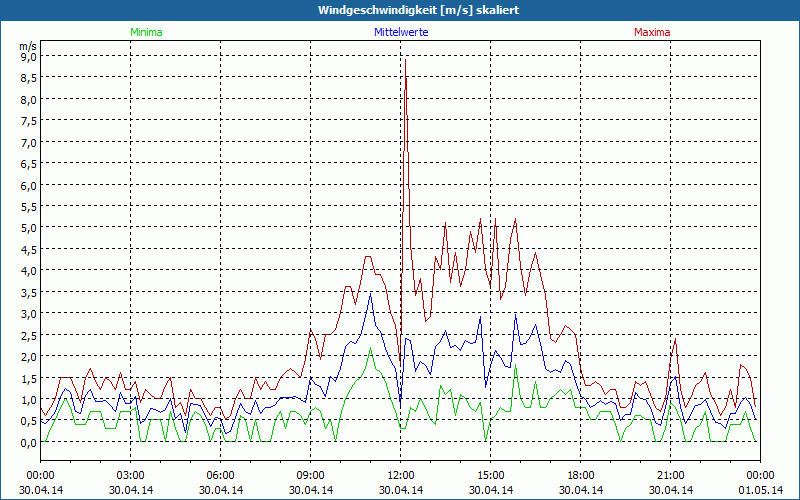Click the red Maxima legend label
This screenshot has width=800, height=500.
(x=652, y=32)
